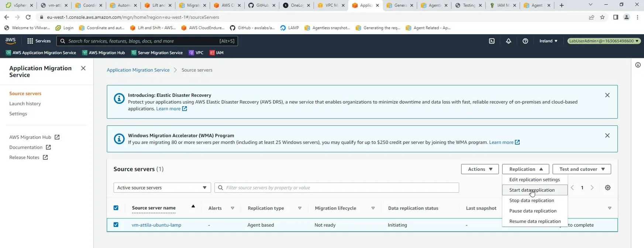Go back in browser history
Screen dimensions: 644x248
coord(7,17)
